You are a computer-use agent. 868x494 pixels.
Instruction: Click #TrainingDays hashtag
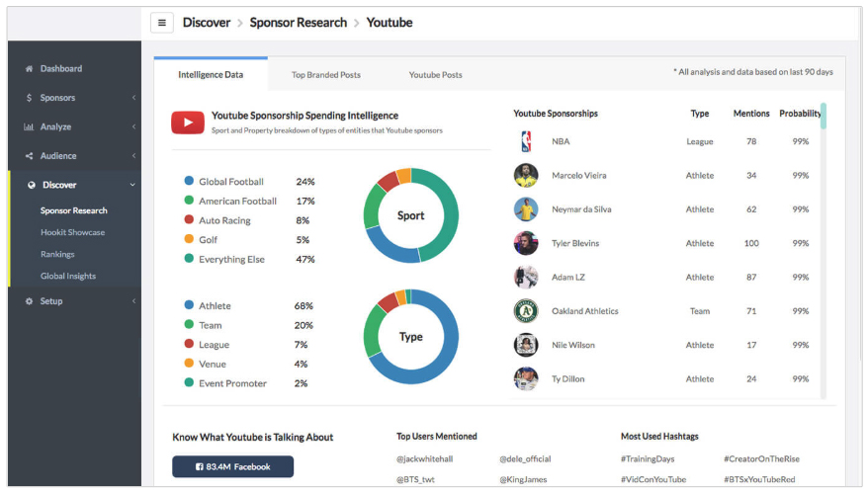(648, 458)
